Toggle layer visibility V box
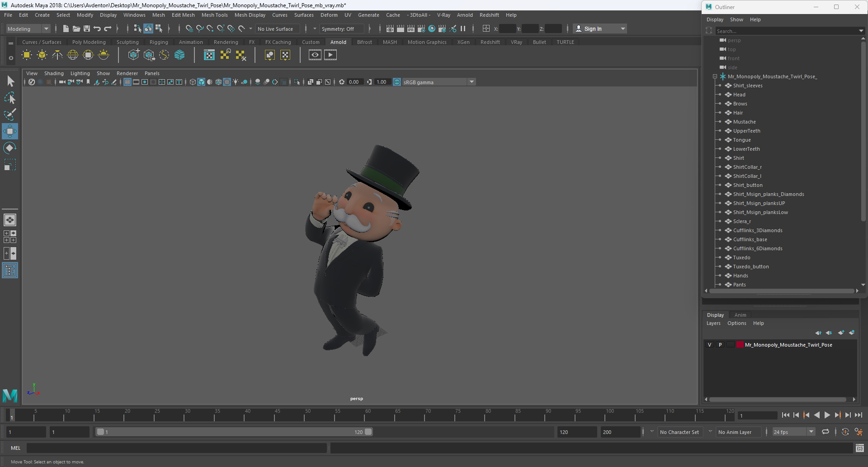This screenshot has width=868, height=467. click(x=709, y=345)
